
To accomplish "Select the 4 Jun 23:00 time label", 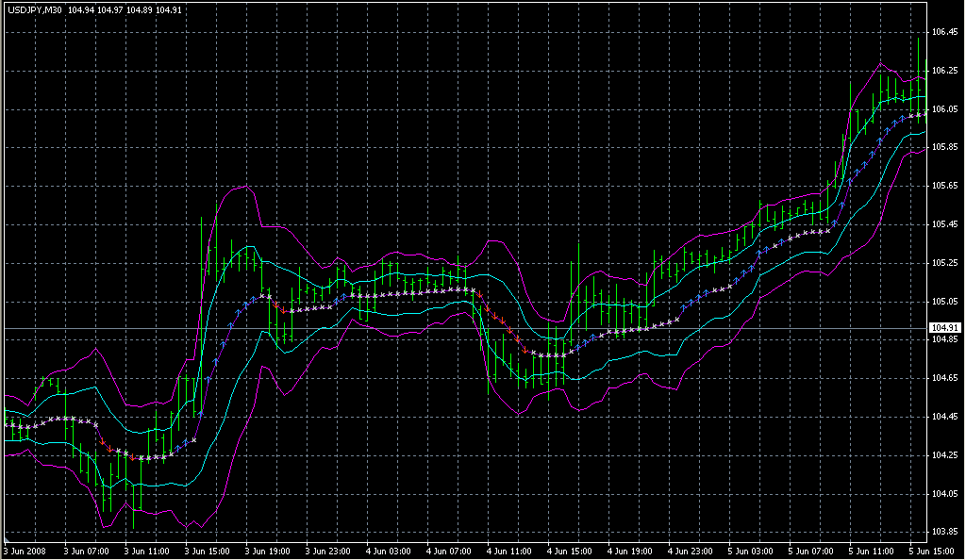I will [x=691, y=551].
